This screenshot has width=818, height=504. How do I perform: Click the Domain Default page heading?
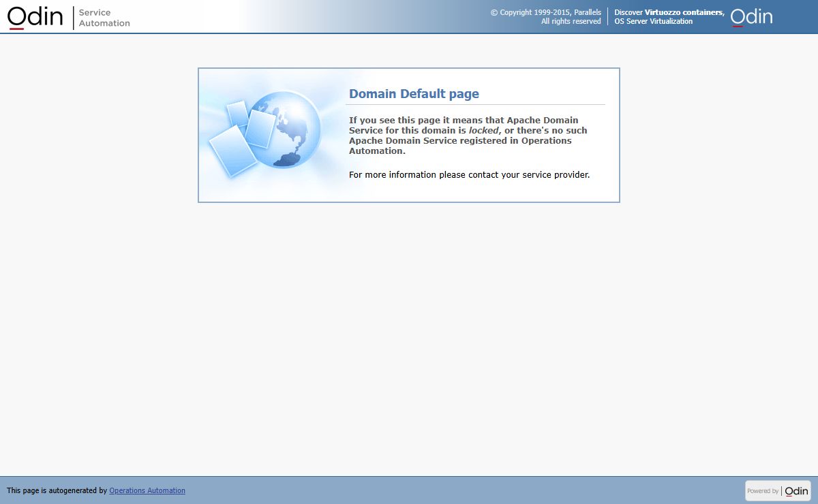click(x=414, y=94)
